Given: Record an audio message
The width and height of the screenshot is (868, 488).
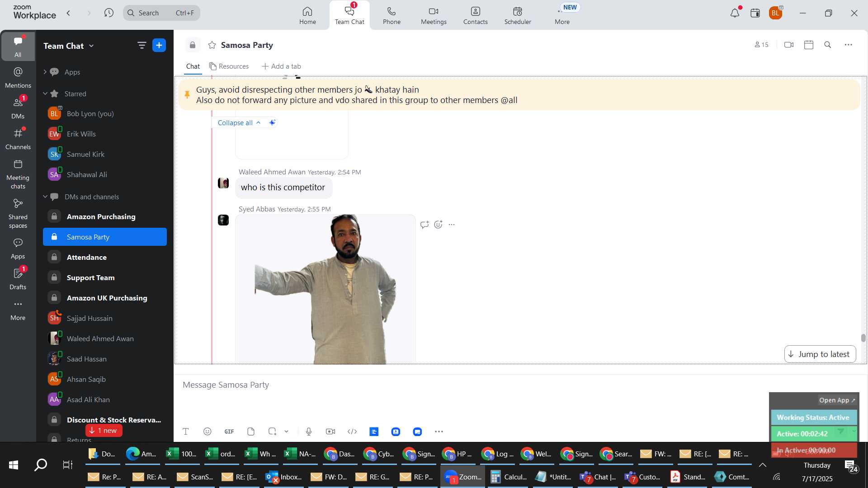Looking at the screenshot, I should (309, 432).
